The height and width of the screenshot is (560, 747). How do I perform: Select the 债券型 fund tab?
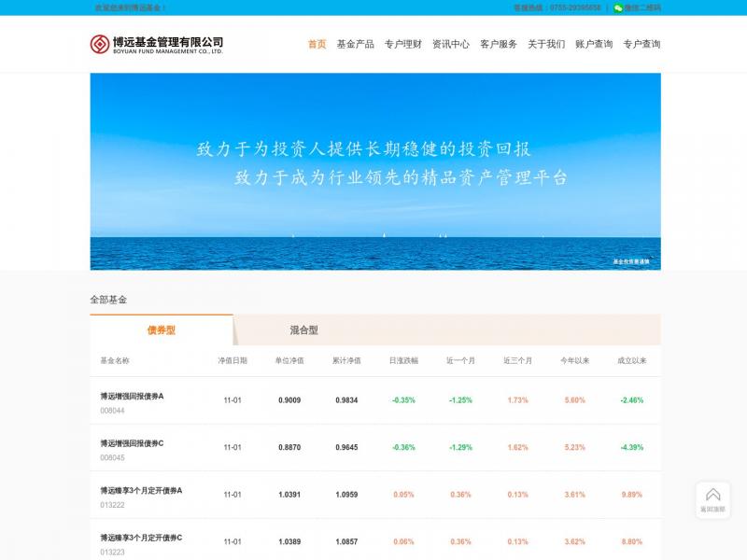coord(162,330)
